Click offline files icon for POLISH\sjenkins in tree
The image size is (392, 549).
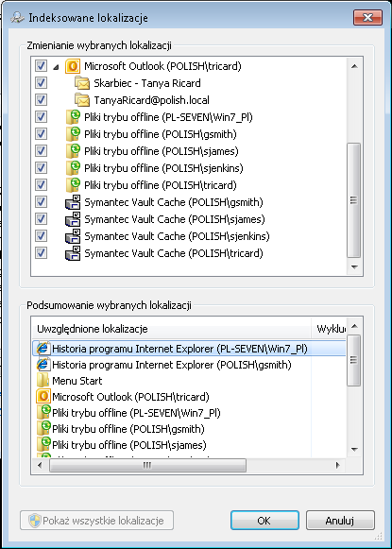[x=73, y=168]
